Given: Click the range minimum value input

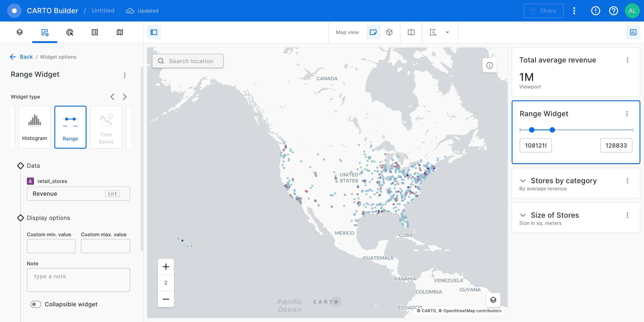Looking at the screenshot, I should coord(536,145).
